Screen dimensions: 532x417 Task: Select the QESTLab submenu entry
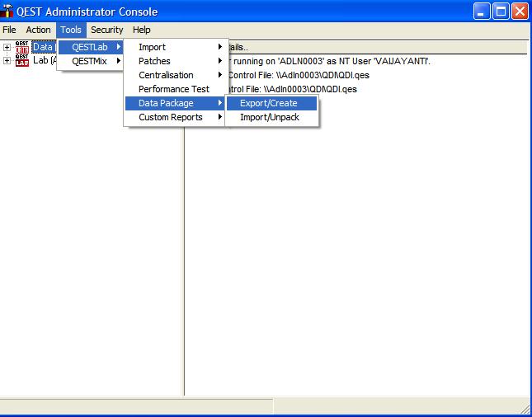pyautogui.click(x=89, y=47)
